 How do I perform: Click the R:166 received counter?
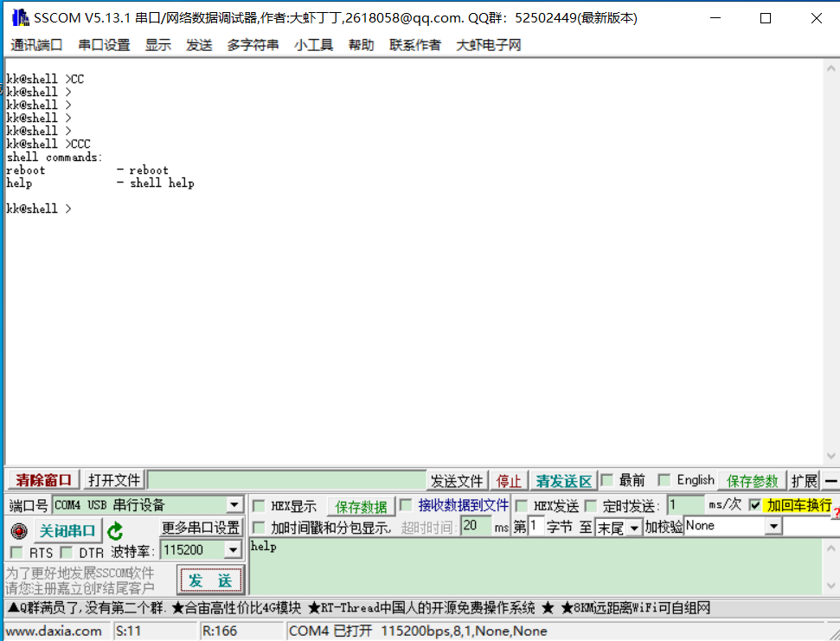coord(219,631)
